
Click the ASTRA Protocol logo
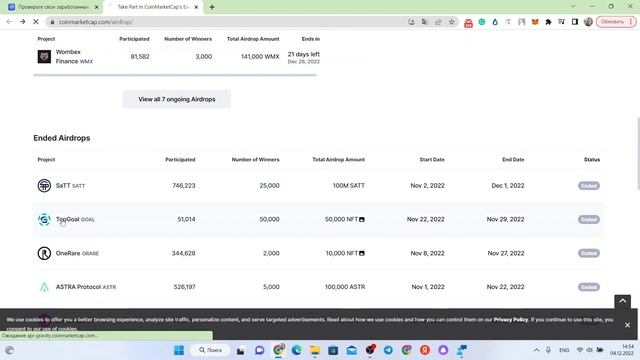tap(44, 287)
